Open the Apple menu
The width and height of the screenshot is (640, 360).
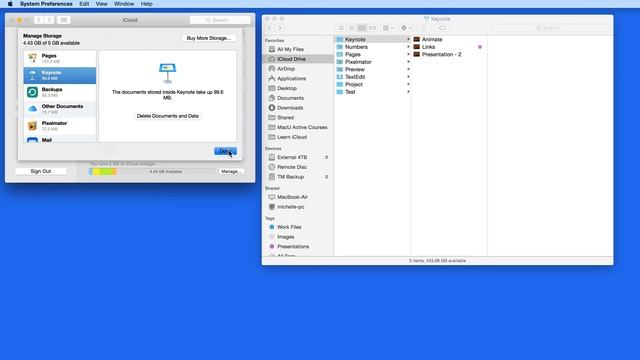pos(10,4)
